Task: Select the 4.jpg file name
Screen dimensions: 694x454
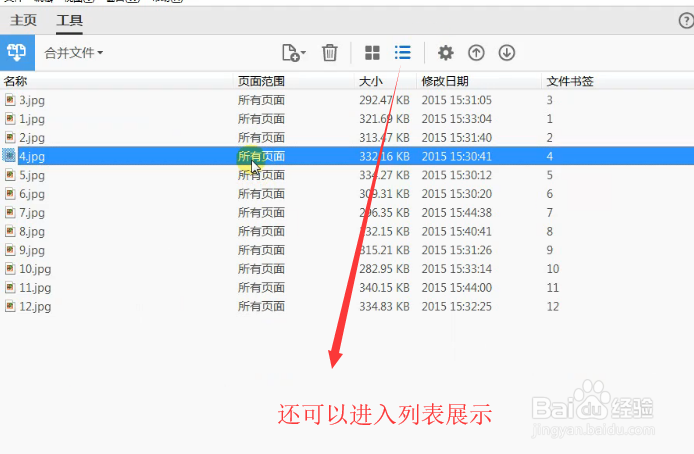Action: click(32, 156)
